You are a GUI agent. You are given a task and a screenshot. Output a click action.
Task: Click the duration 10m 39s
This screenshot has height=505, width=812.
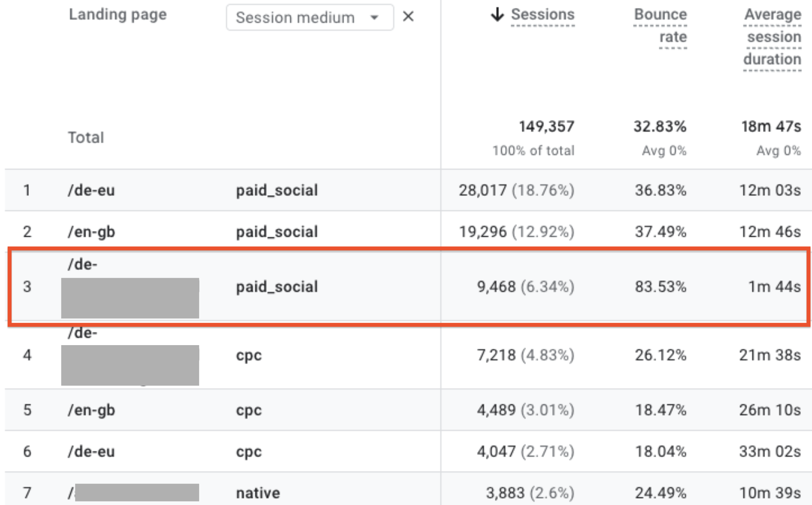click(770, 493)
